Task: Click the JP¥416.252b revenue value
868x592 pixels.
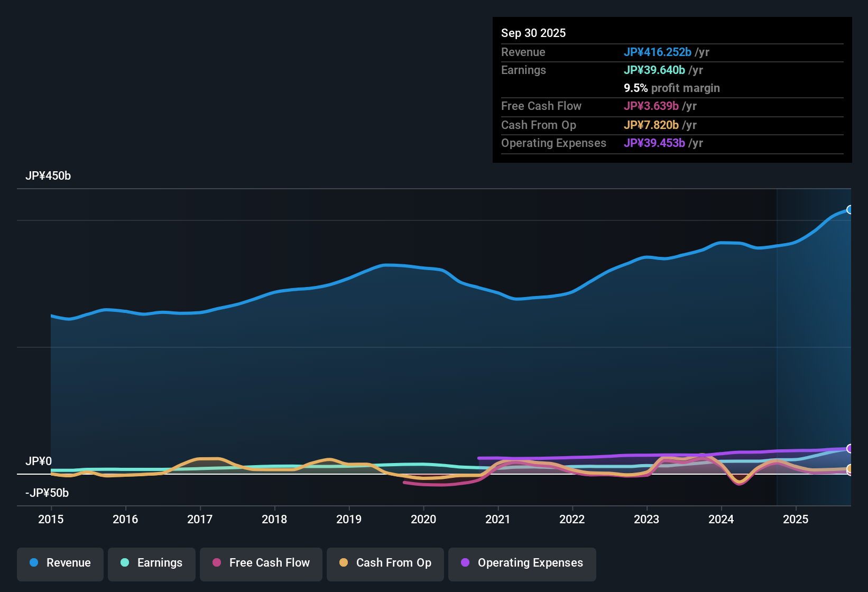Action: coord(659,52)
